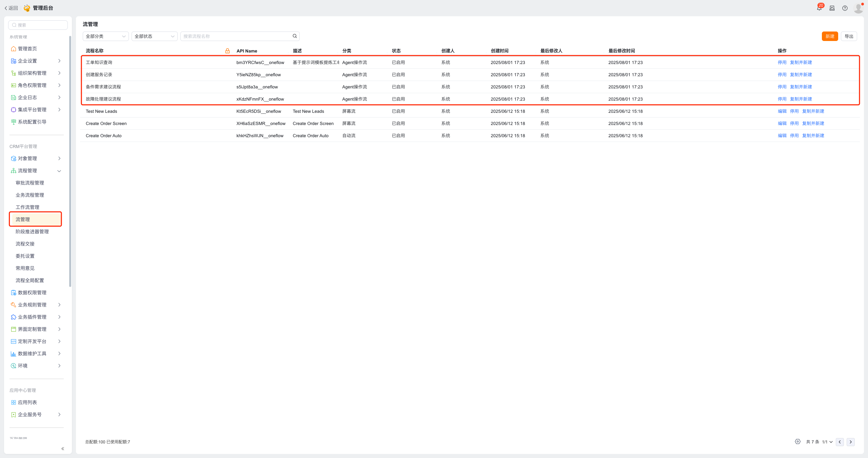This screenshot has height=458, width=868.
Task: Open the notification bell icon
Action: click(x=819, y=8)
